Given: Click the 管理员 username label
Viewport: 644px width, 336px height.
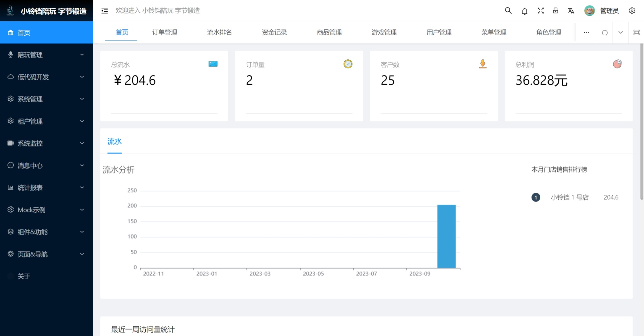Looking at the screenshot, I should [609, 11].
